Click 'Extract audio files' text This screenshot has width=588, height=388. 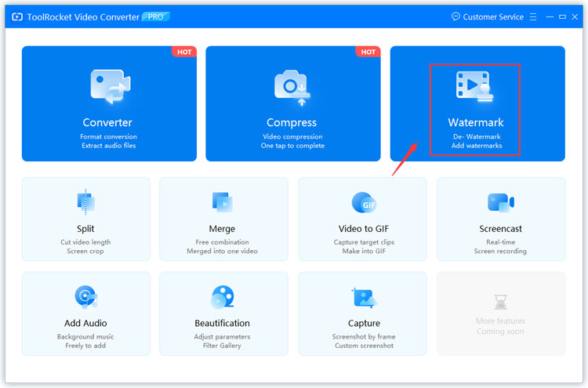coord(109,146)
